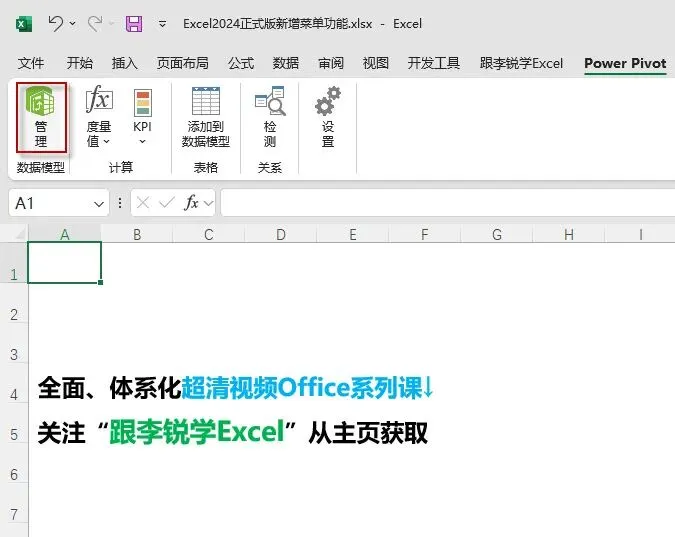Undo the last action
The width and height of the screenshot is (675, 537).
(x=56, y=23)
